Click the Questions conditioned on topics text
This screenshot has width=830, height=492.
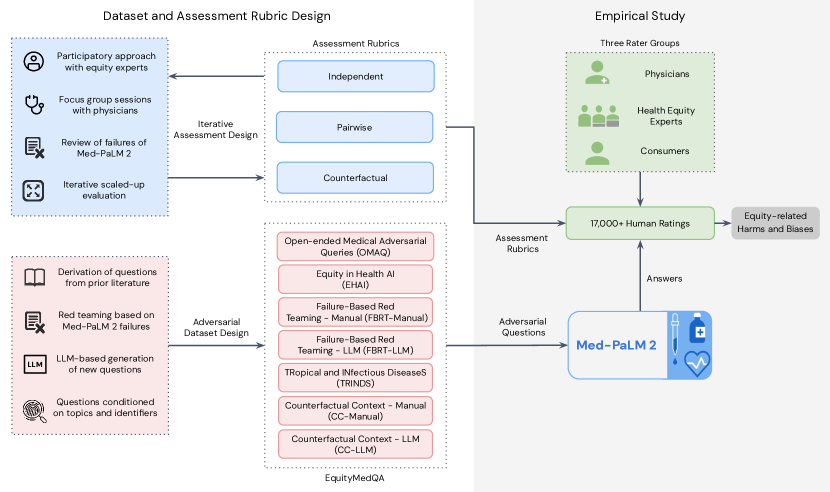point(105,407)
